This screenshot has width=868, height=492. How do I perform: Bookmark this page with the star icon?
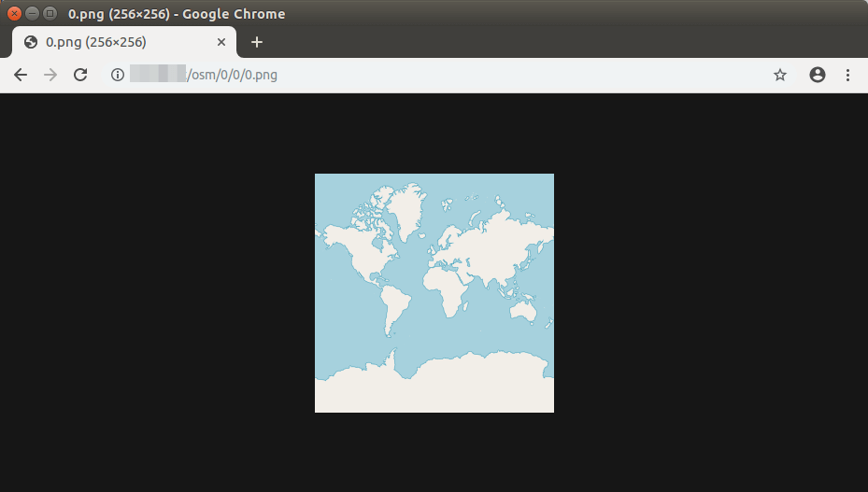tap(780, 75)
